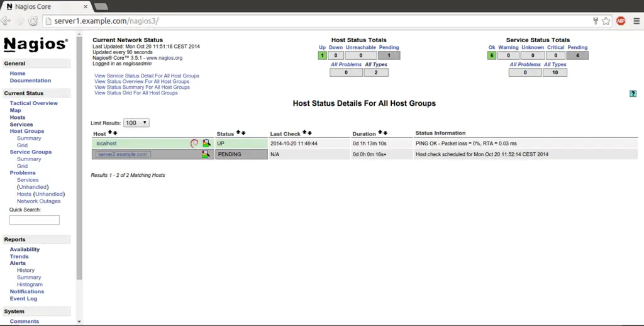644x326 pixels.
Task: Sort Last Check column ascending arrow
Action: tap(305, 133)
